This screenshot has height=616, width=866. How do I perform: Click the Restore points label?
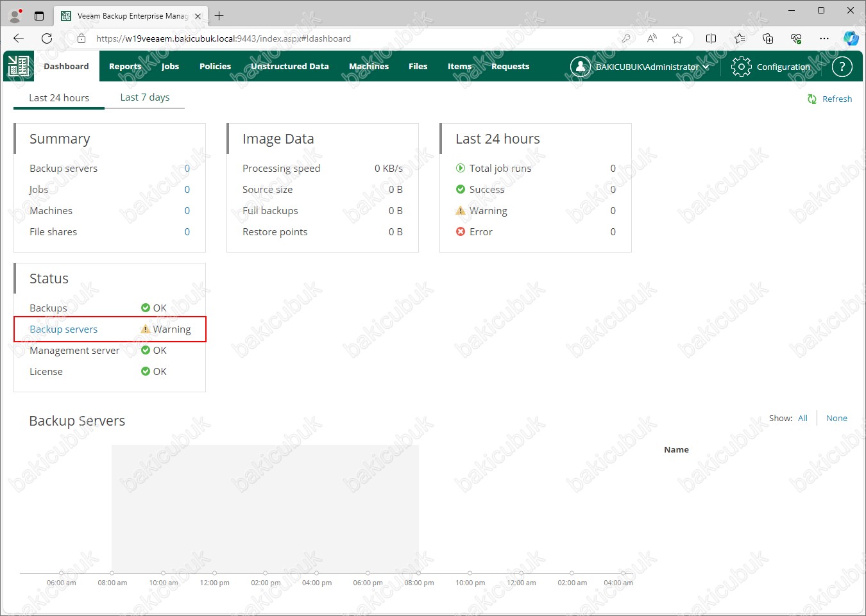275,231
